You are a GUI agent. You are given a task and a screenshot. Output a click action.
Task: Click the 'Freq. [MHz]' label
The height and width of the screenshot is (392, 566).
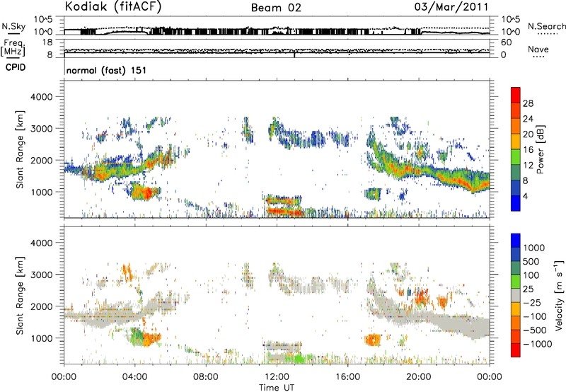[x=13, y=48]
